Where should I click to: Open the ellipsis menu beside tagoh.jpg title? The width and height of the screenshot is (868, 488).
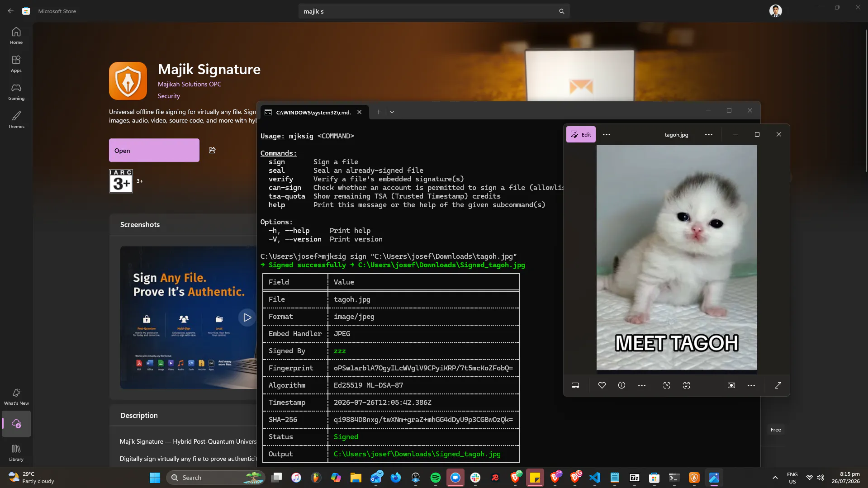[x=708, y=134]
